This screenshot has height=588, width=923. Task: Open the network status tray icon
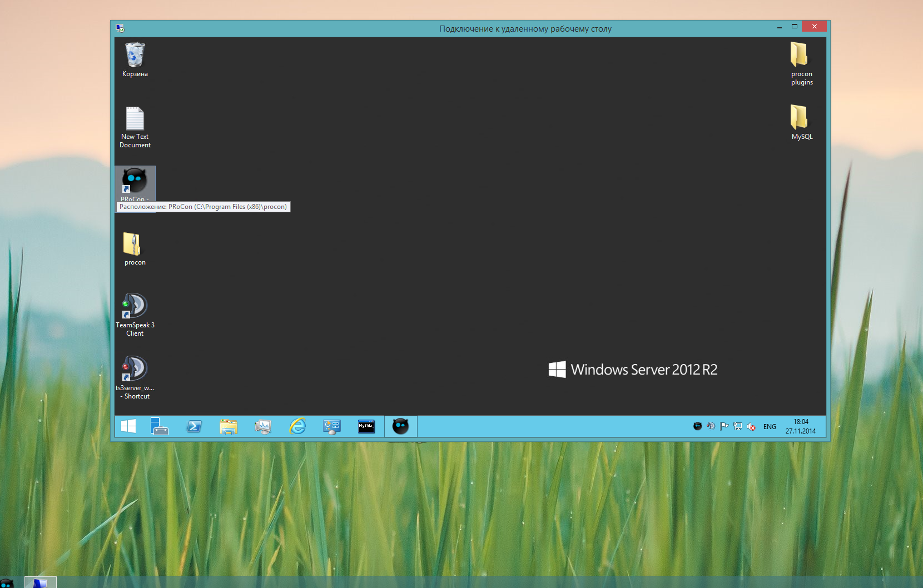tap(738, 426)
